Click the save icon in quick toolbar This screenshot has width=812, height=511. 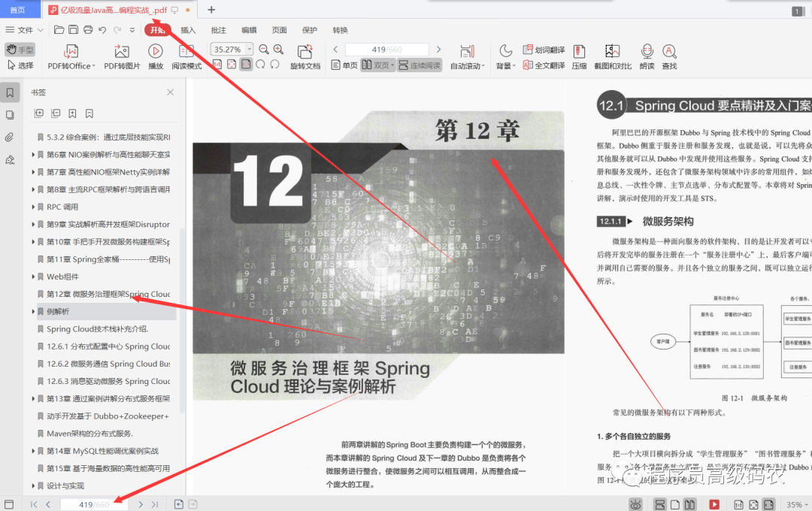click(x=74, y=30)
